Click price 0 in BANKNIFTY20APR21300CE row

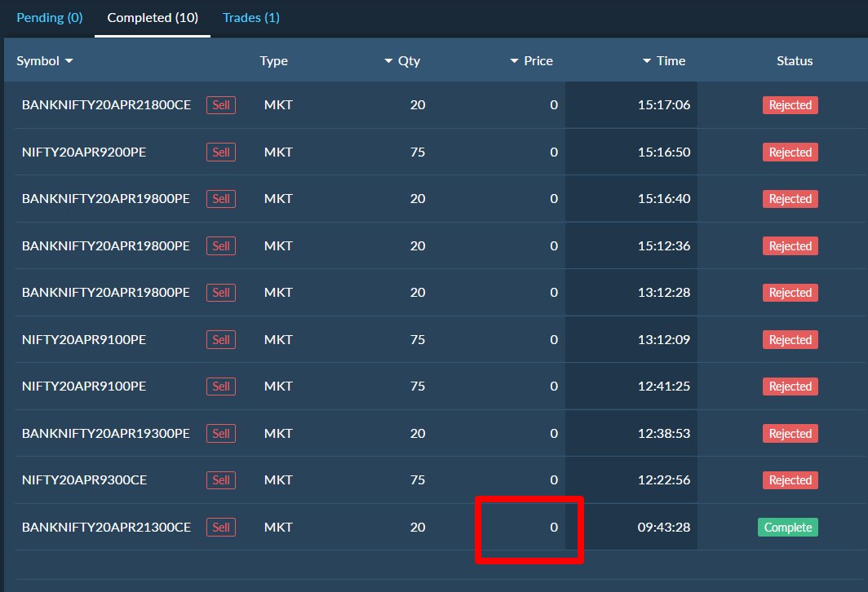(554, 528)
